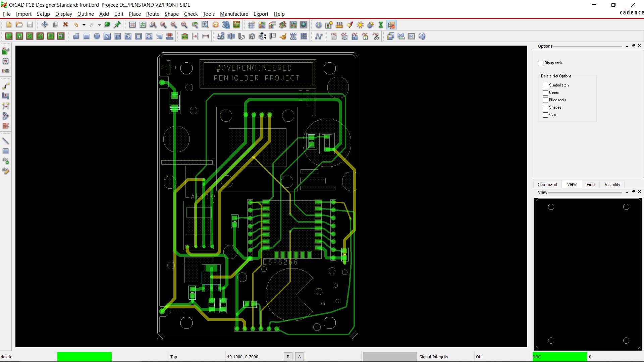Enable the Vias delete net option

[x=545, y=115]
